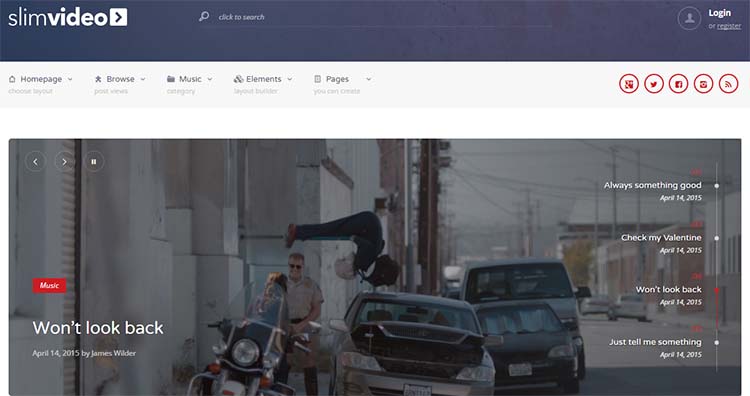Open the user avatar icon
750x396 pixels.
(x=689, y=19)
